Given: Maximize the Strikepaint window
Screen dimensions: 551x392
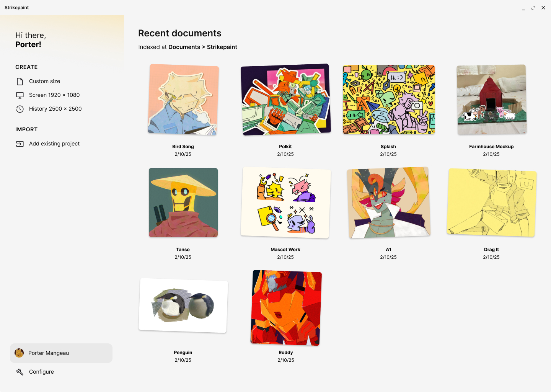Looking at the screenshot, I should (x=533, y=8).
